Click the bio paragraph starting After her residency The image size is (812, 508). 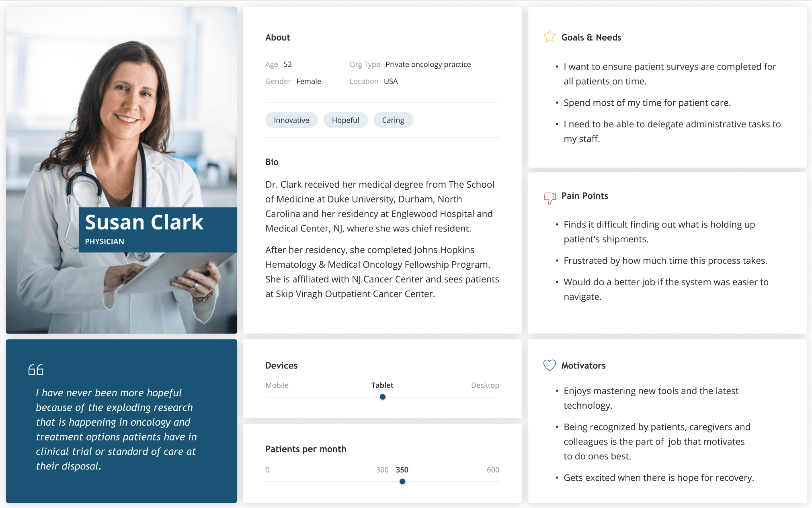click(382, 272)
